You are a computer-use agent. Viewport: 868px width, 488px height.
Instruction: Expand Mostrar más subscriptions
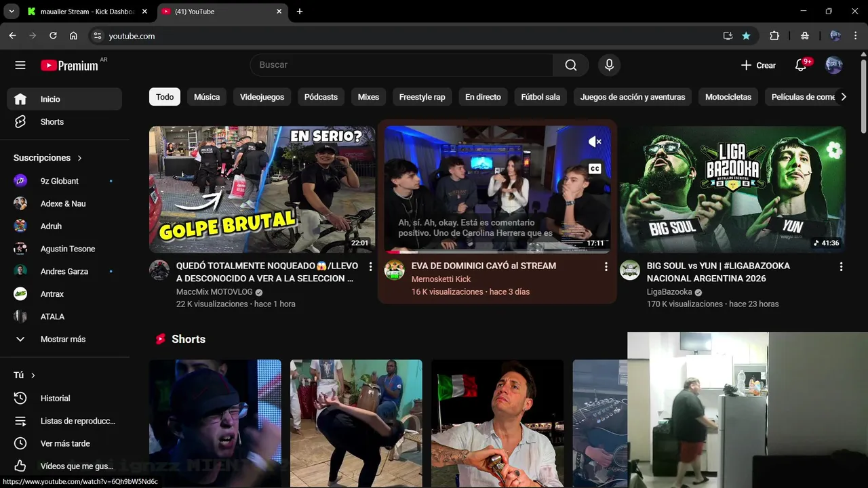(x=64, y=339)
